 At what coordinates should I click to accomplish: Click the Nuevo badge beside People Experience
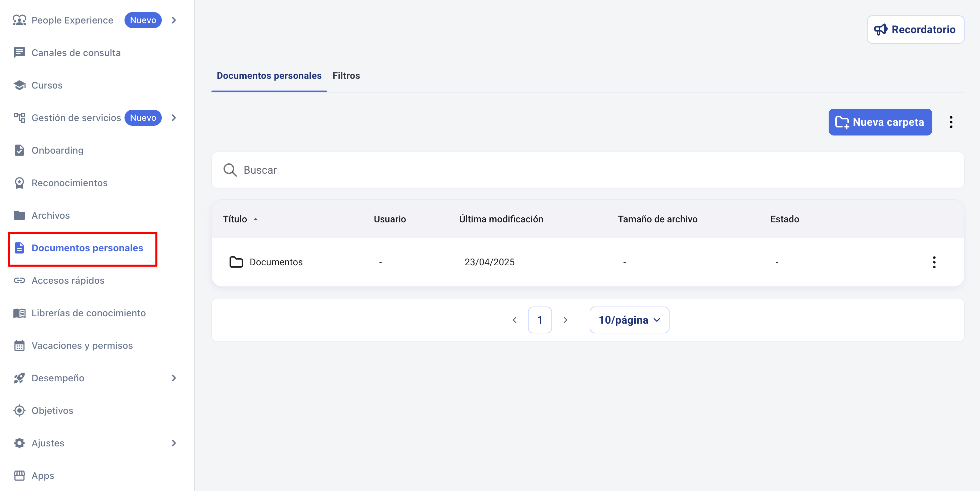[143, 20]
